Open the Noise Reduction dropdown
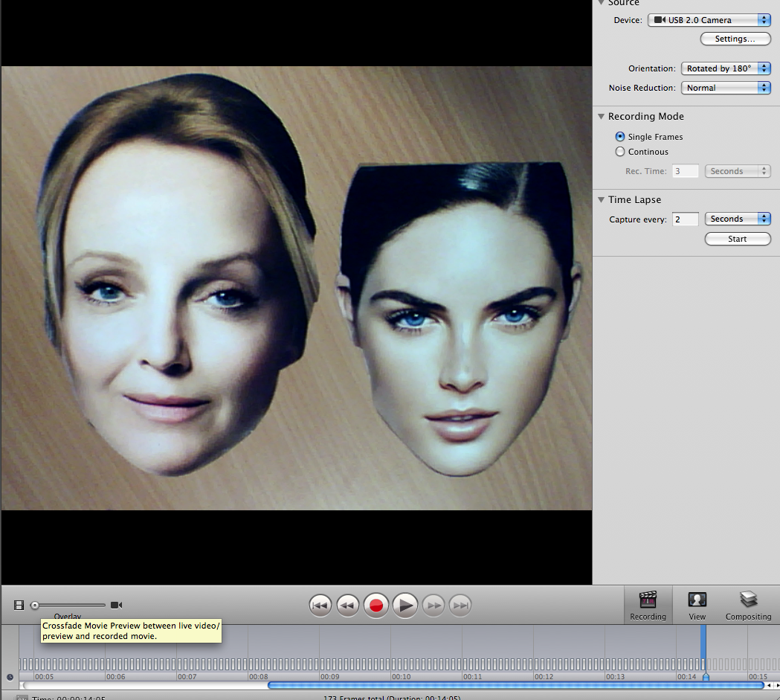Viewport: 780px width, 700px height. (726, 88)
